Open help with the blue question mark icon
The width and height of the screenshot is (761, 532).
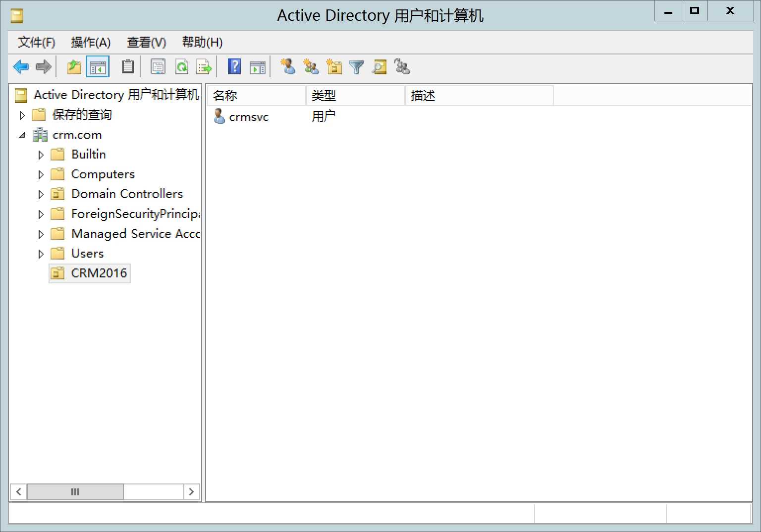[x=234, y=67]
